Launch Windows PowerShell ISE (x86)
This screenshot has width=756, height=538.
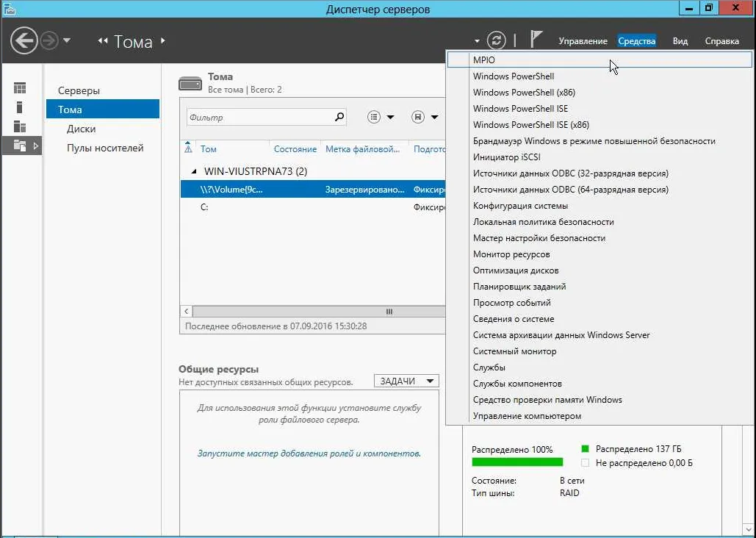tap(600, 124)
